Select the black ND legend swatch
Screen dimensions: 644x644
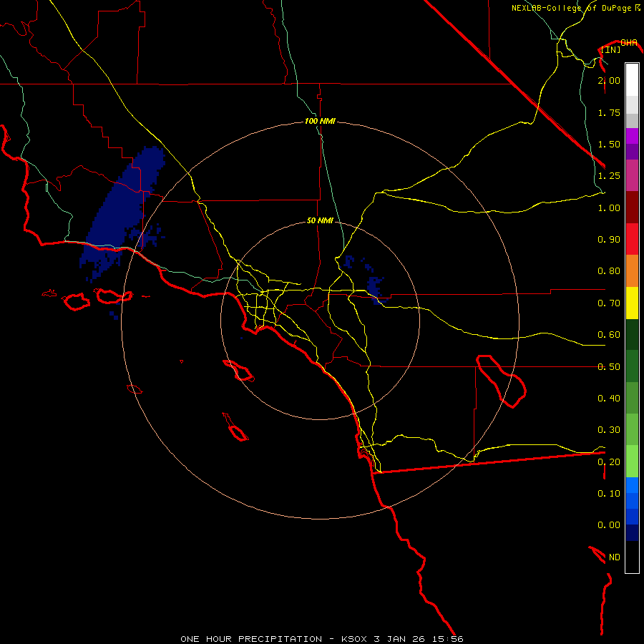coord(632,557)
